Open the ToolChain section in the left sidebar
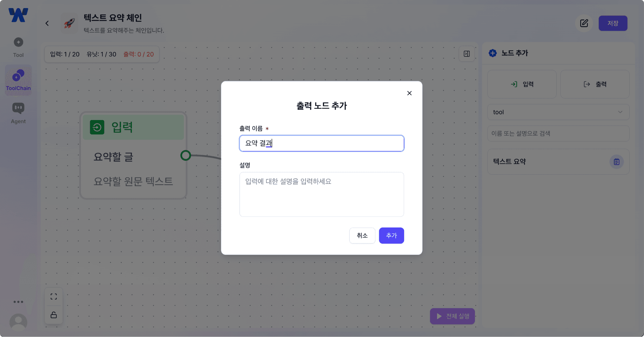This screenshot has width=644, height=337. click(x=18, y=80)
